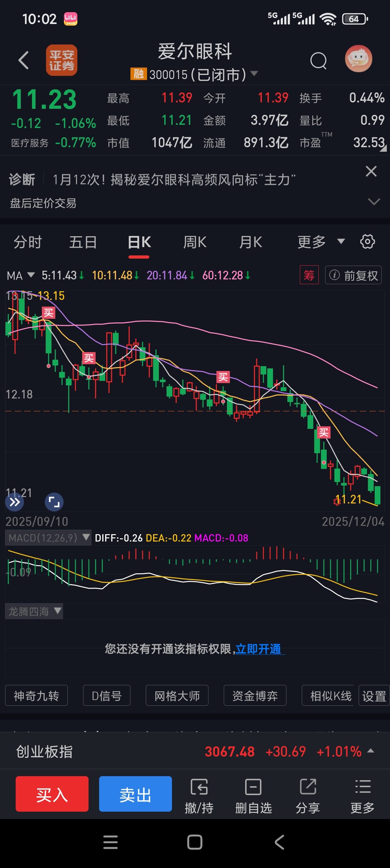The image size is (390, 868).
Task: Open the MACD(12,26,9) indicator dropdown
Action: [48, 537]
